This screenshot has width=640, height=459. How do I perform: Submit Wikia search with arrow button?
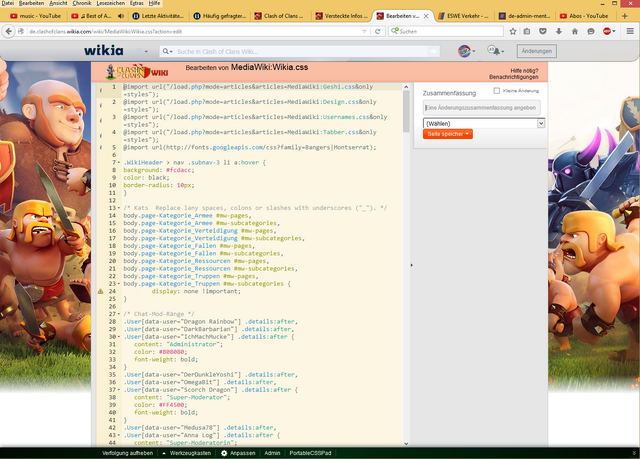(433, 51)
